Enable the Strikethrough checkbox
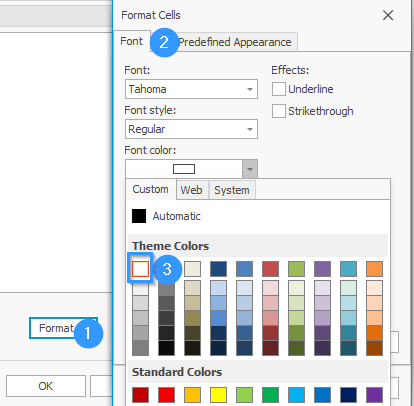The width and height of the screenshot is (414, 406). click(279, 111)
